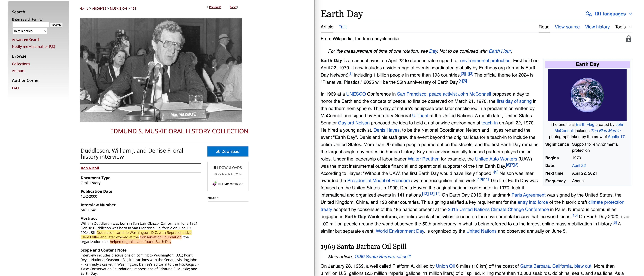Open the Advanced Search link

pos(26,40)
